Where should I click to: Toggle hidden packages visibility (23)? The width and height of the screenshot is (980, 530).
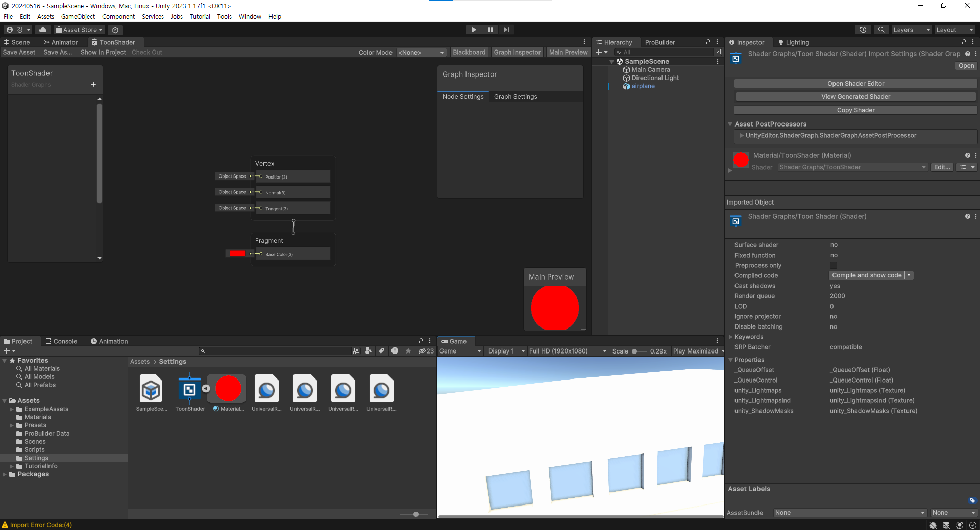tap(426, 351)
